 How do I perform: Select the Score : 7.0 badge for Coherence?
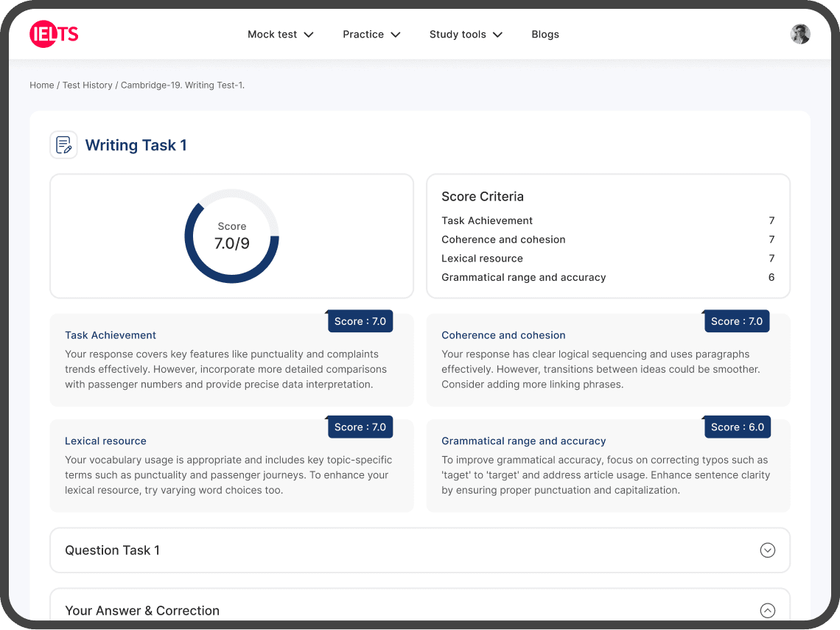coord(737,321)
